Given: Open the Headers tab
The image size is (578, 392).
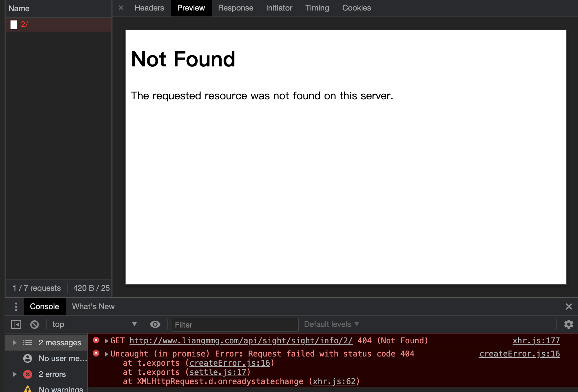Looking at the screenshot, I should pyautogui.click(x=149, y=8).
